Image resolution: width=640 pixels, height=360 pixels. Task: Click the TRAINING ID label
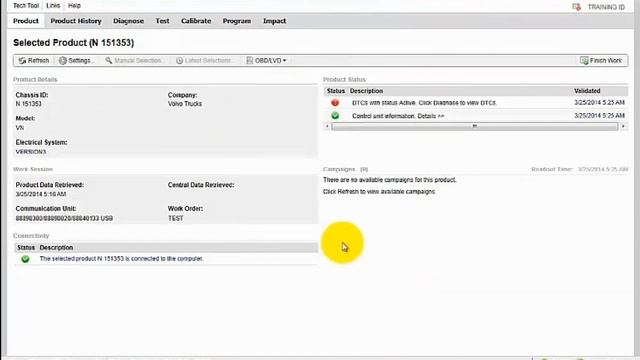606,7
